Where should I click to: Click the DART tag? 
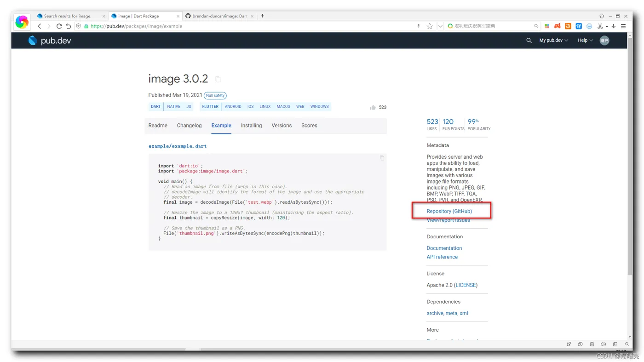pos(156,107)
